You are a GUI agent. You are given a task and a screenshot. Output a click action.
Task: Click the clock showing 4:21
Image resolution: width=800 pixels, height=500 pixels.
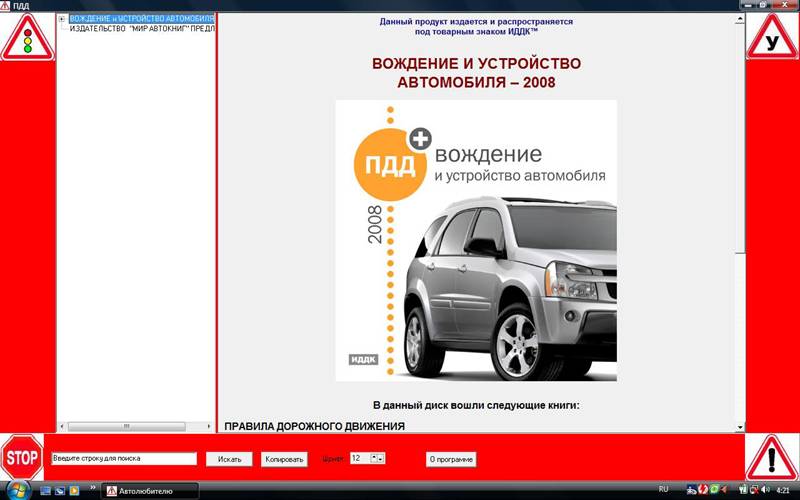coord(783,490)
